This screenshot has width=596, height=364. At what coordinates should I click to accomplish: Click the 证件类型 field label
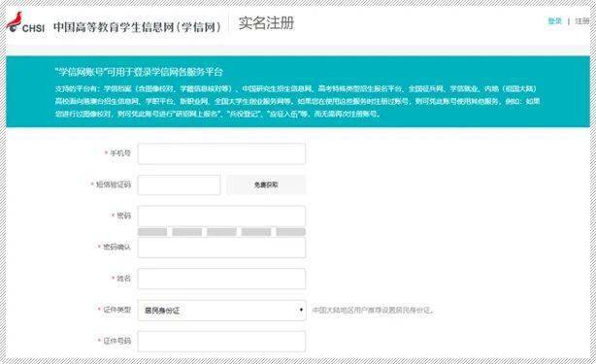pyautogui.click(x=117, y=310)
